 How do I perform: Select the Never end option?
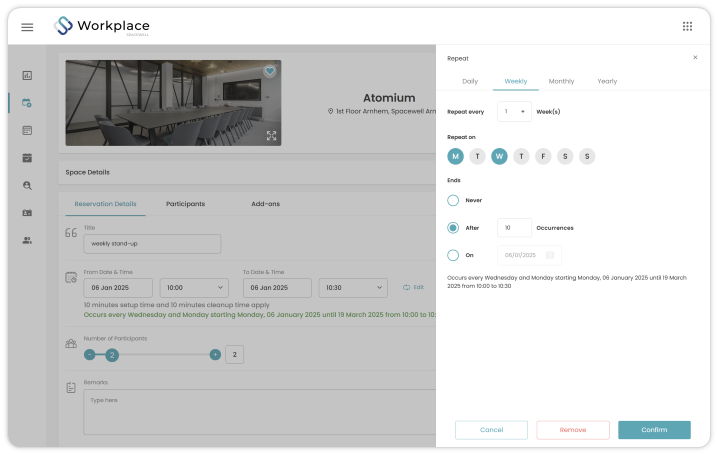(453, 200)
